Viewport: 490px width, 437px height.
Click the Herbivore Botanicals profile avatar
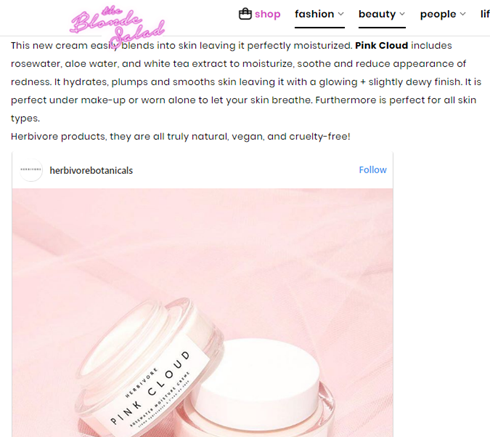(x=31, y=170)
